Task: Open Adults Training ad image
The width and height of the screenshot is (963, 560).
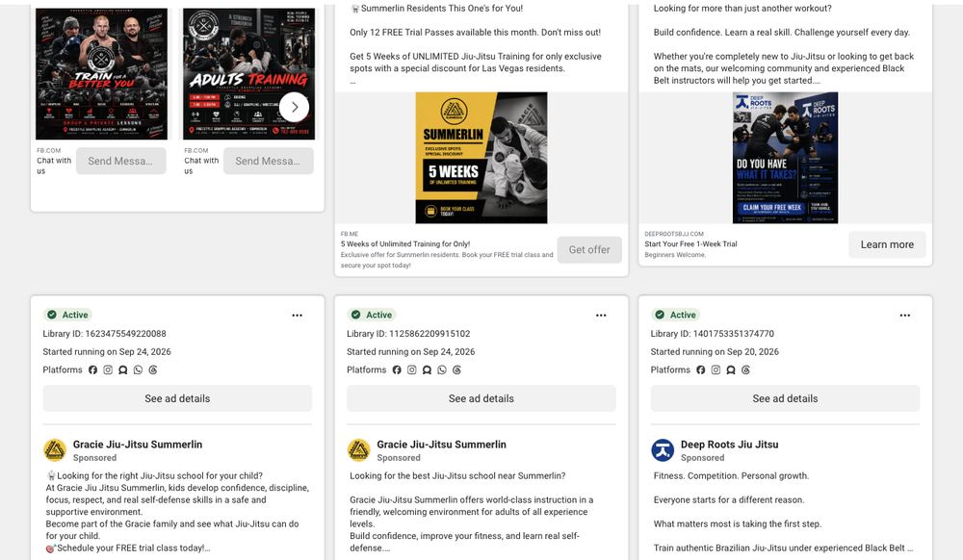Action: click(248, 73)
